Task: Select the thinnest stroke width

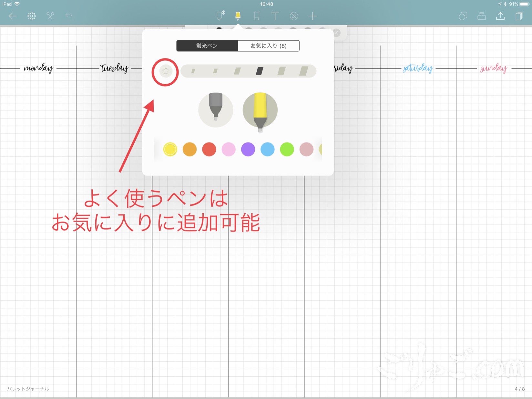Action: (193, 71)
